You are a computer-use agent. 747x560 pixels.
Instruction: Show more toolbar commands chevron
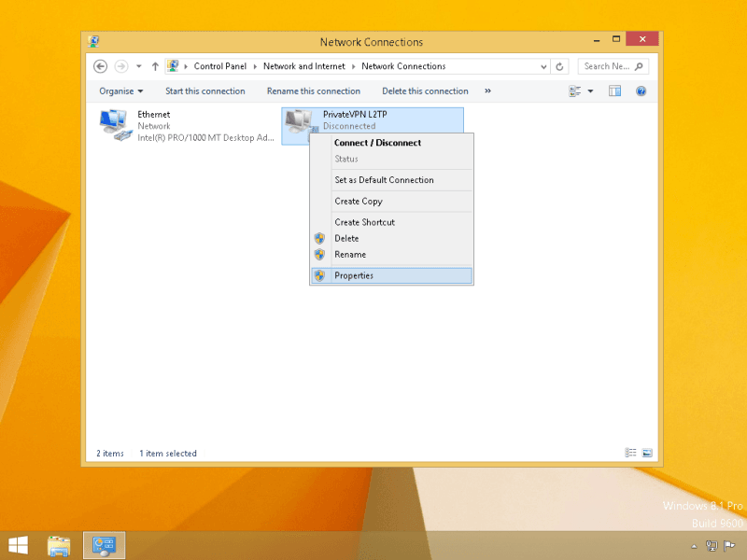[x=487, y=91]
